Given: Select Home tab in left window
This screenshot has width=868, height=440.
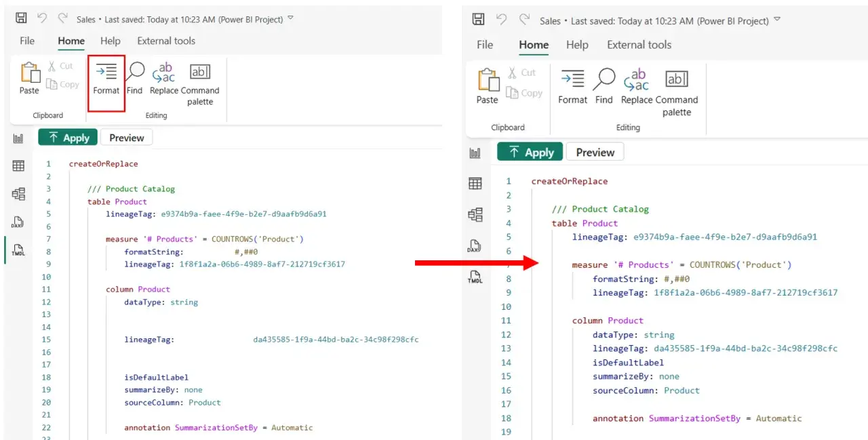Looking at the screenshot, I should pyautogui.click(x=71, y=41).
